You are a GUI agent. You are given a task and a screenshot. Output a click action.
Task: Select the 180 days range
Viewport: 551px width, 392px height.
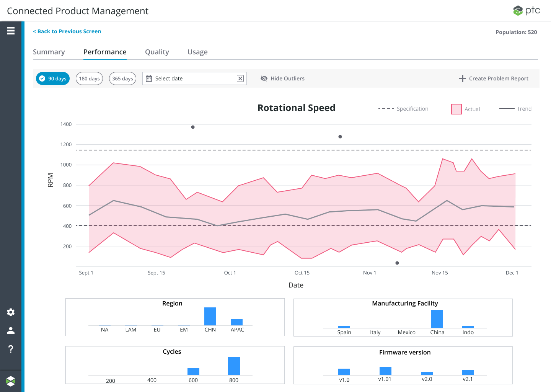89,78
